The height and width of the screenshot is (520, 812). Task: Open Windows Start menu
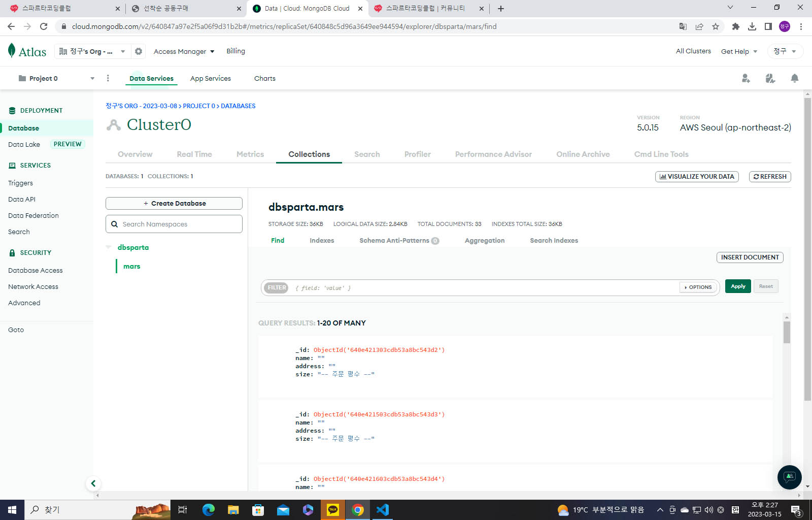pos(12,510)
